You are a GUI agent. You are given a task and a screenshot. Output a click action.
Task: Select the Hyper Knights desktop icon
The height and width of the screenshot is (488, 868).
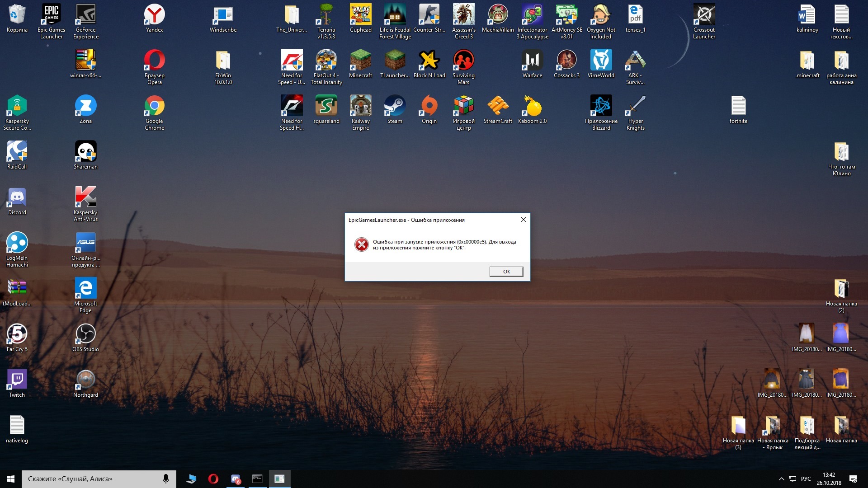point(636,113)
